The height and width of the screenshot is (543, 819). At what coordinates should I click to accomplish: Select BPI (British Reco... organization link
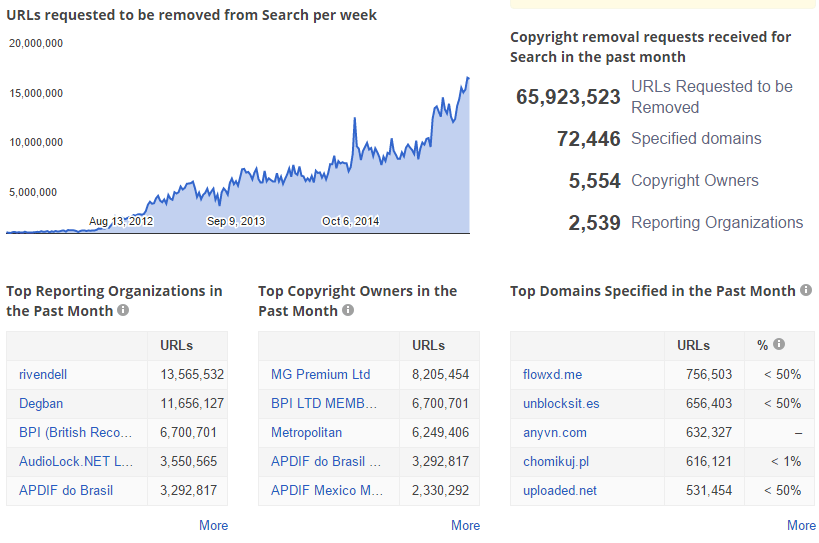76,432
